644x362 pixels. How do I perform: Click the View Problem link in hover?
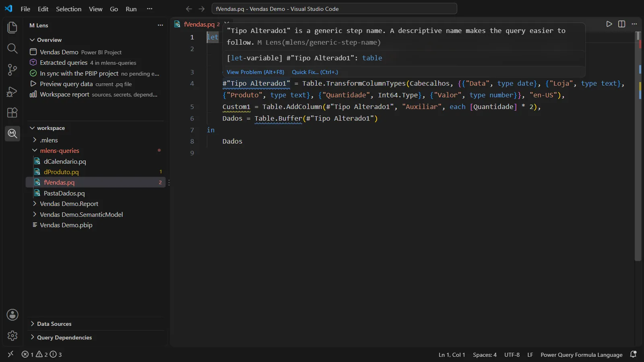tap(255, 72)
